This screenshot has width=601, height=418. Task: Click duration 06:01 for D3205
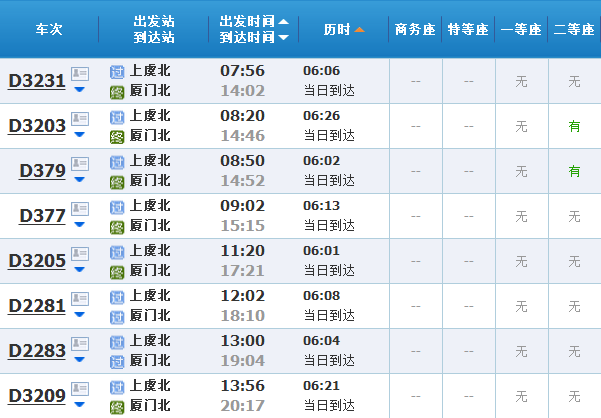pyautogui.click(x=321, y=251)
